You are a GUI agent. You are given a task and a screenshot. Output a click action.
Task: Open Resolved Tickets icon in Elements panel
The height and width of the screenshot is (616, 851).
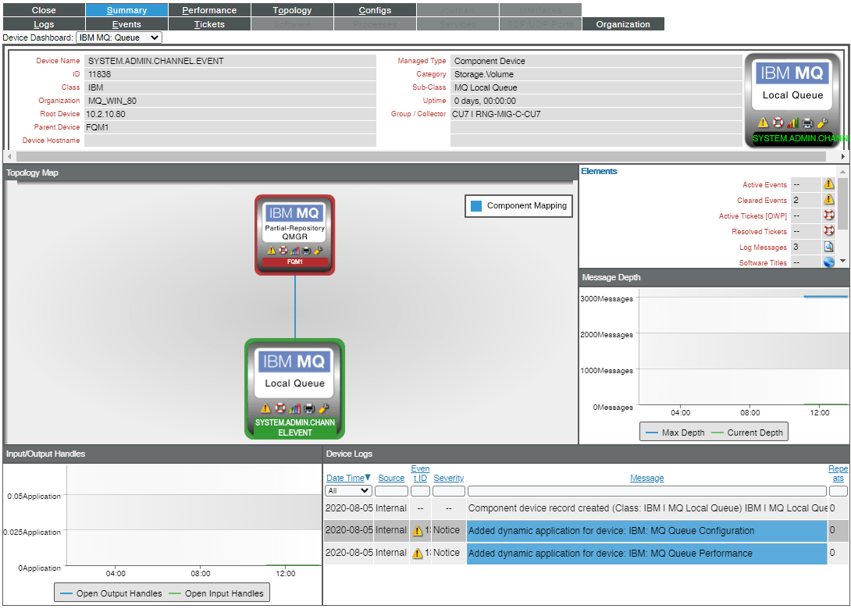pos(828,231)
